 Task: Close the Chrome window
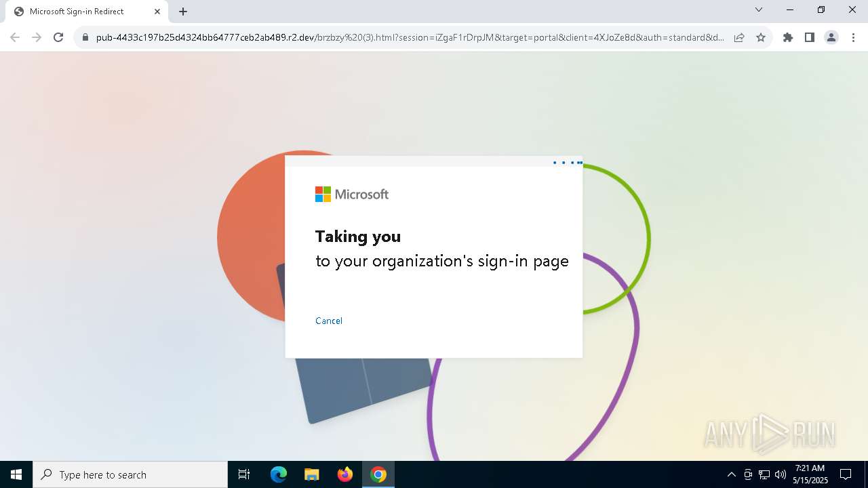pyautogui.click(x=852, y=10)
